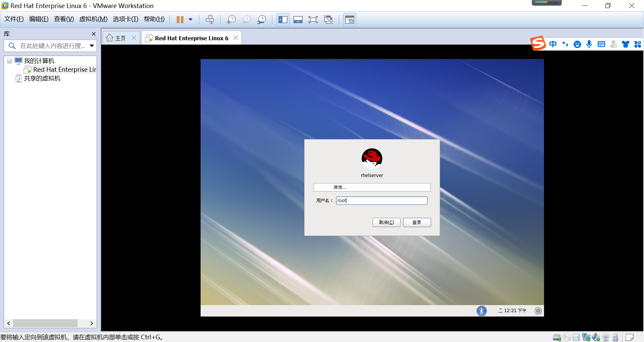Click the library scrollbar left arrow
The height and width of the screenshot is (342, 644).
point(8,323)
